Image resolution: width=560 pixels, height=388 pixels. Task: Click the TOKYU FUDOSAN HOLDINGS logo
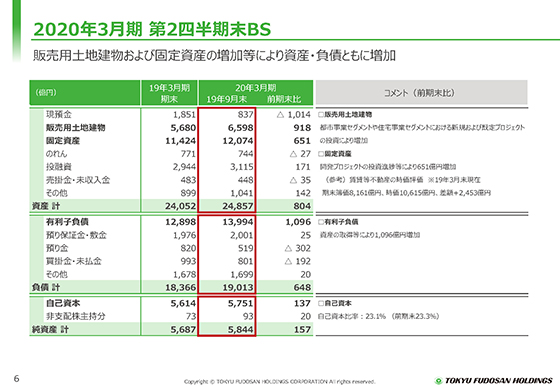coord(494,381)
